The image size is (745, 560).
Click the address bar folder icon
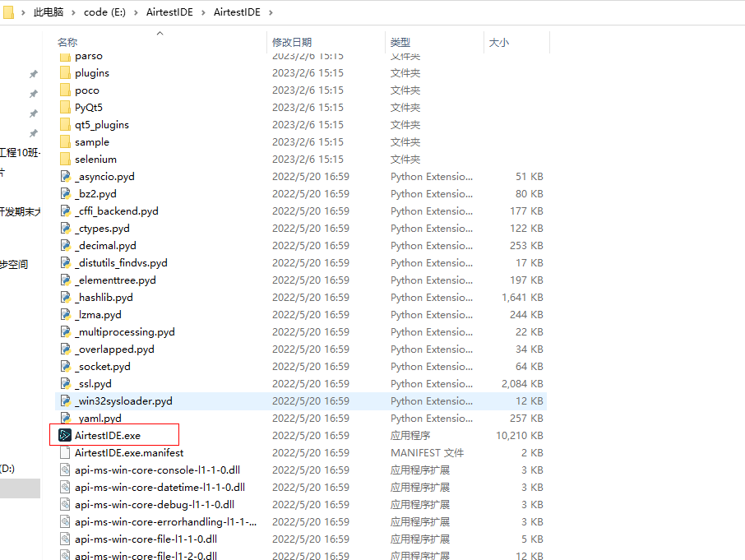coord(8,12)
